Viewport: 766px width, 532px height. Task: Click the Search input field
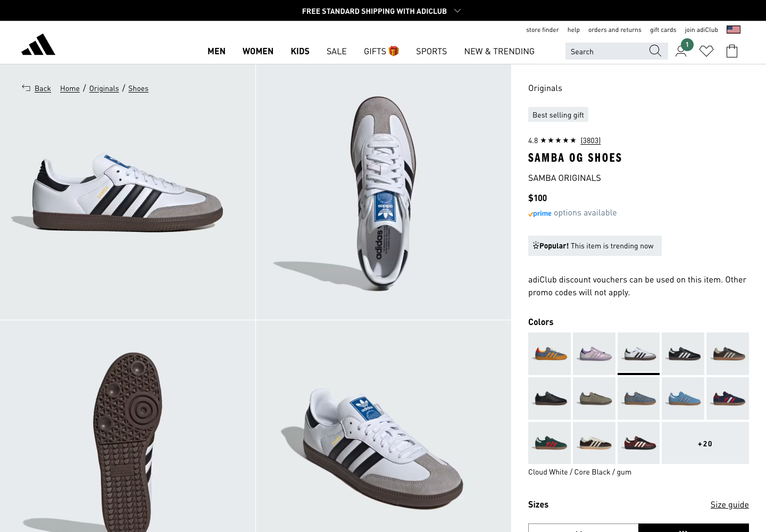(606, 51)
